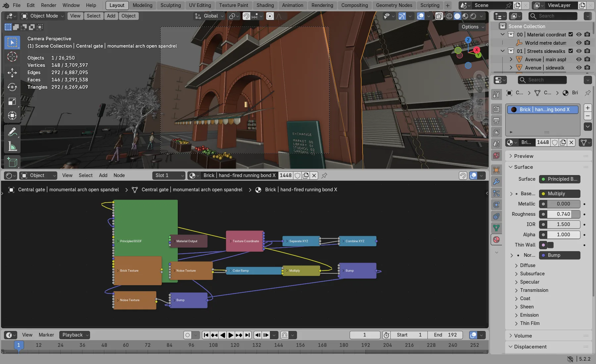Click frame 96 on the timeline ruler
The width and height of the screenshot is (596, 364).
pyautogui.click(x=191, y=345)
